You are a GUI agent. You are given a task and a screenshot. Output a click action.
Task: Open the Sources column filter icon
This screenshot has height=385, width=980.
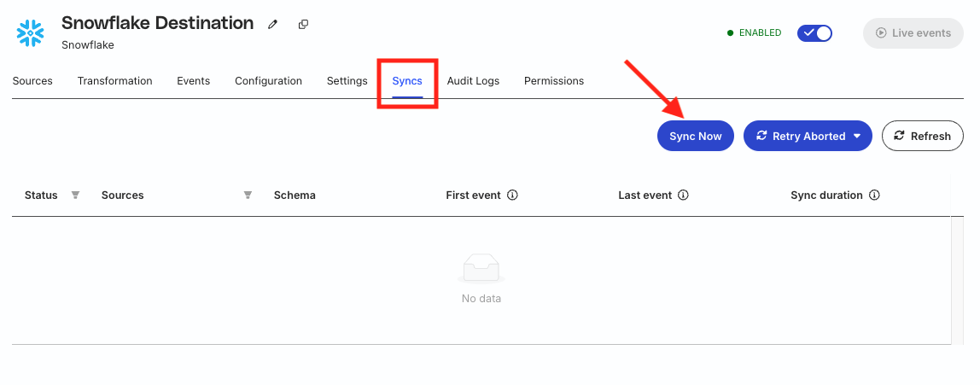tap(248, 195)
